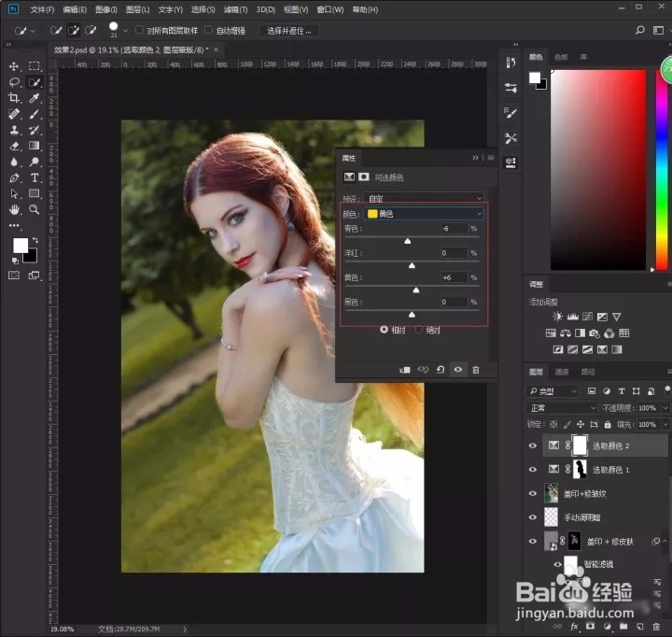Click the layer mask icon in Properties panel
Image resolution: width=672 pixels, height=637 pixels.
(x=364, y=177)
